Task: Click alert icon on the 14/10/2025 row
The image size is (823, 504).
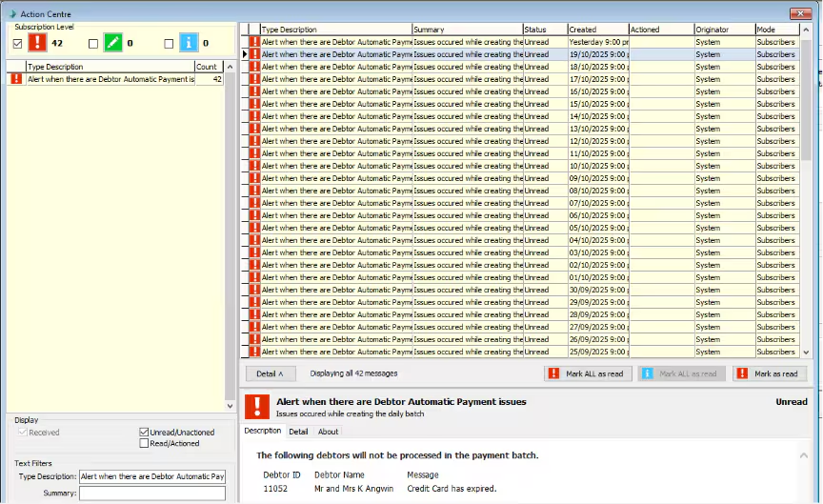Action: [254, 116]
